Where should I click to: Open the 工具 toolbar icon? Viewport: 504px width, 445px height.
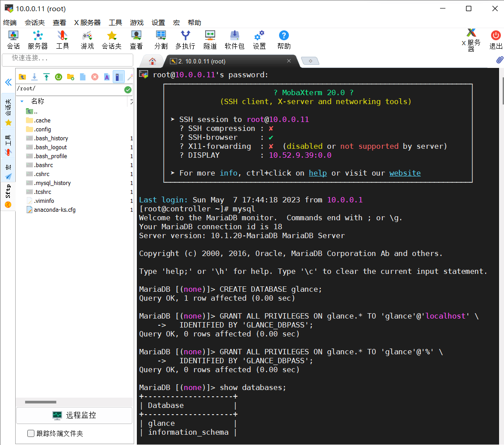click(x=62, y=40)
